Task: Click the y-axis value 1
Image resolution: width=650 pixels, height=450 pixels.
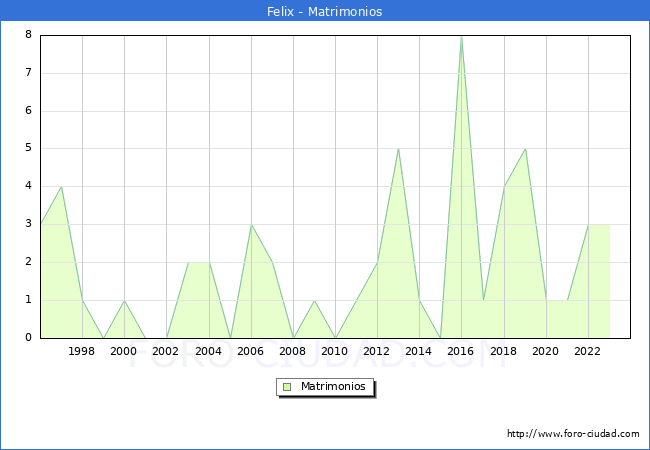Action: click(x=28, y=300)
